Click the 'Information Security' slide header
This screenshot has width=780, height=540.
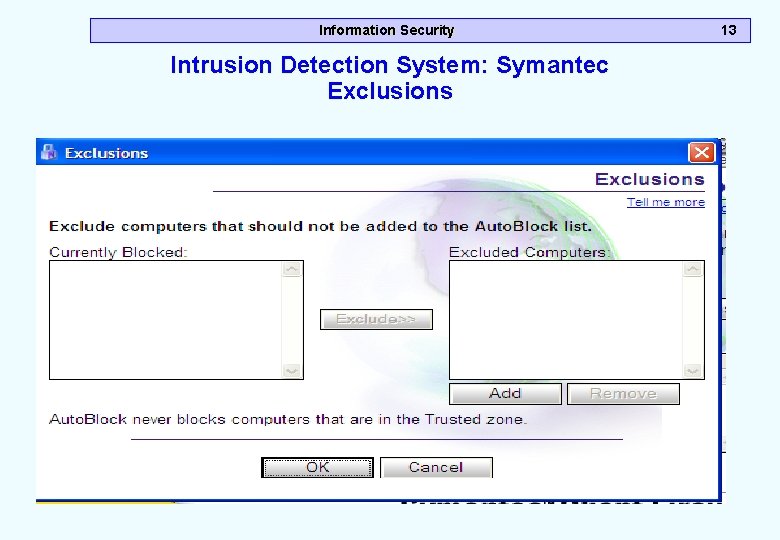387,30
